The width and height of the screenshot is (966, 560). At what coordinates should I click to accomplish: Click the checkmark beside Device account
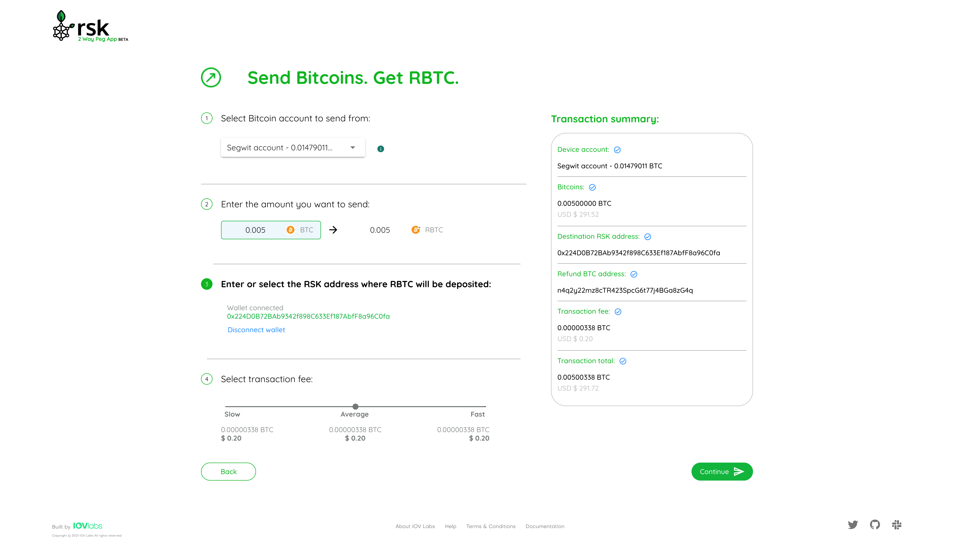[617, 150]
